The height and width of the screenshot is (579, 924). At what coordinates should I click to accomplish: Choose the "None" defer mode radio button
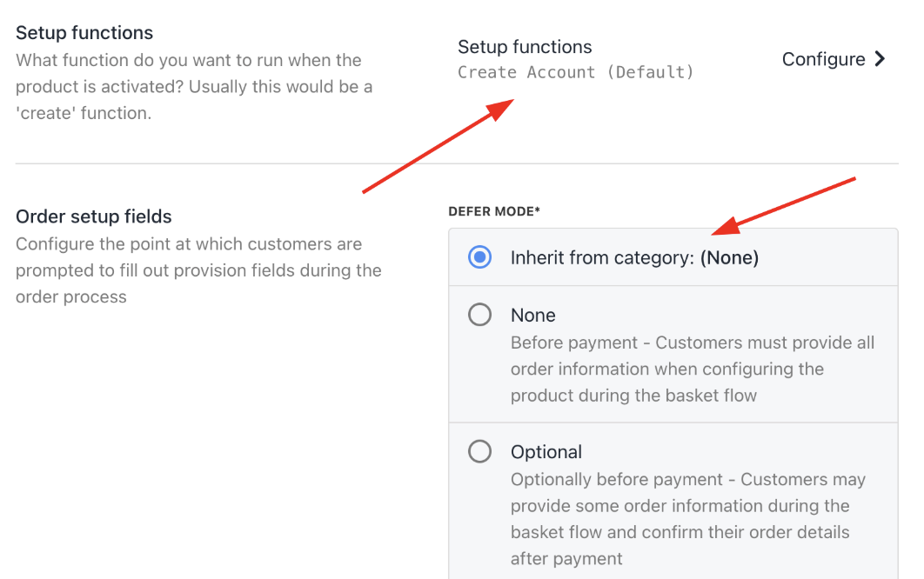click(479, 315)
